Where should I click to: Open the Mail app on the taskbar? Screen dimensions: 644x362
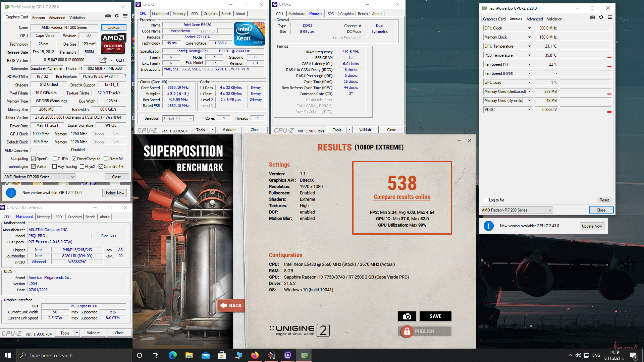205,355
